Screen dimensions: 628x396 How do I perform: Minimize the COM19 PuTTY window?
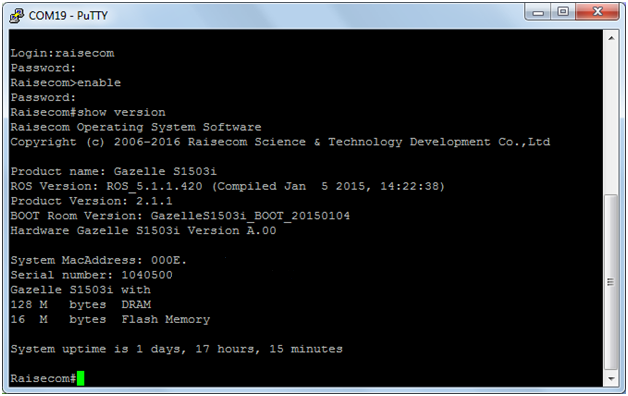click(x=538, y=12)
